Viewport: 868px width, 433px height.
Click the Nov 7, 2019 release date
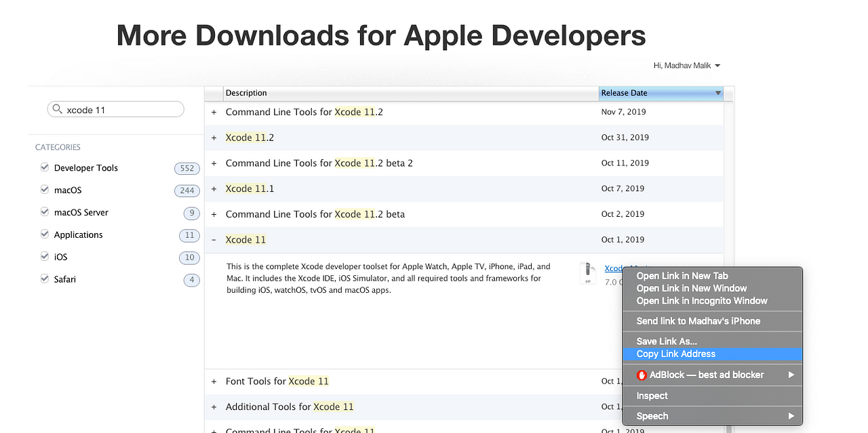point(624,112)
